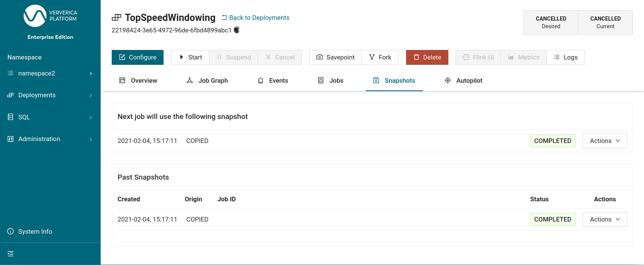Click the Job ID column header

(x=226, y=199)
